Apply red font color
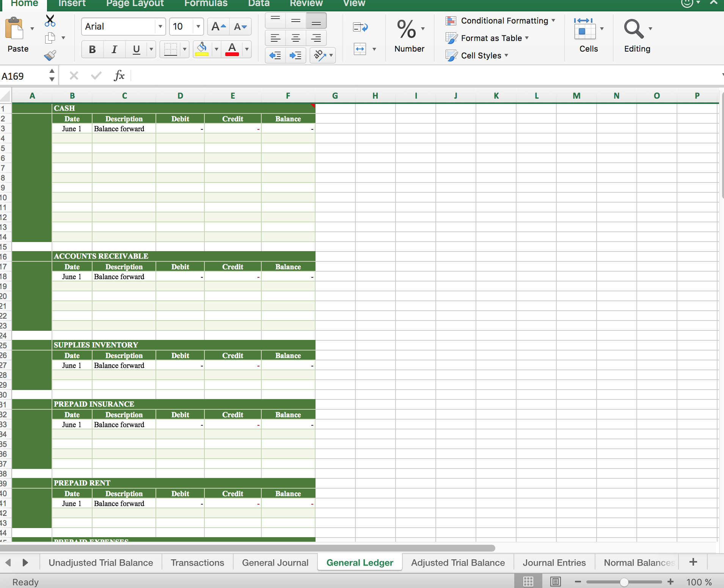Screen dimensions: 724x588 click(232, 49)
